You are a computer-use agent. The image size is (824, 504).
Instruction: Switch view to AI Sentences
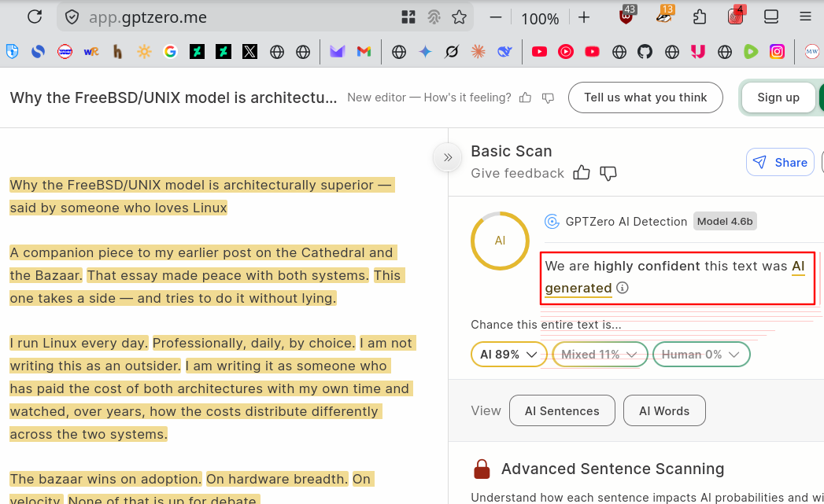coord(562,410)
